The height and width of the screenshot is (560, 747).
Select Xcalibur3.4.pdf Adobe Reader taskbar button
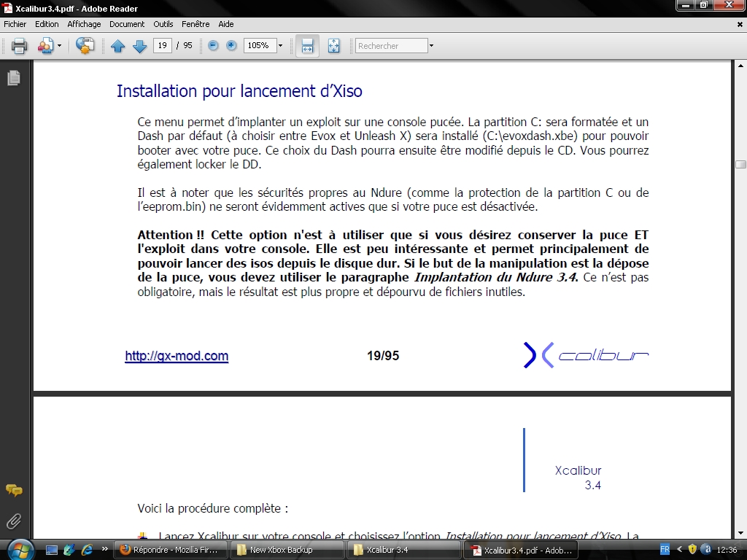pos(521,550)
